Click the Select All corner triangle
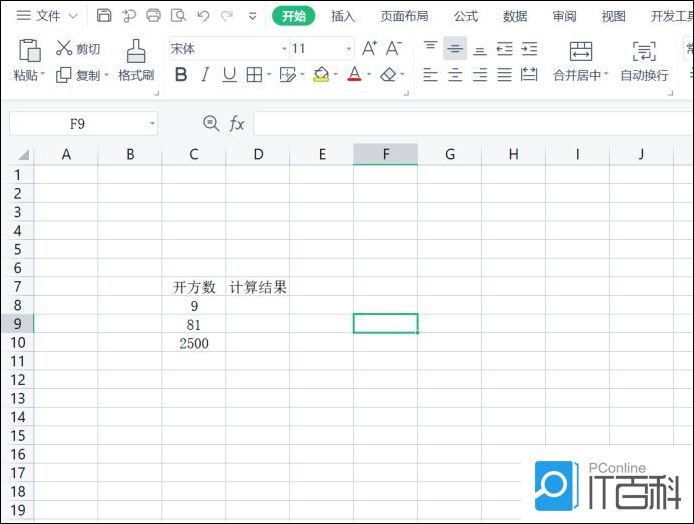Image resolution: width=694 pixels, height=524 pixels. pyautogui.click(x=23, y=154)
